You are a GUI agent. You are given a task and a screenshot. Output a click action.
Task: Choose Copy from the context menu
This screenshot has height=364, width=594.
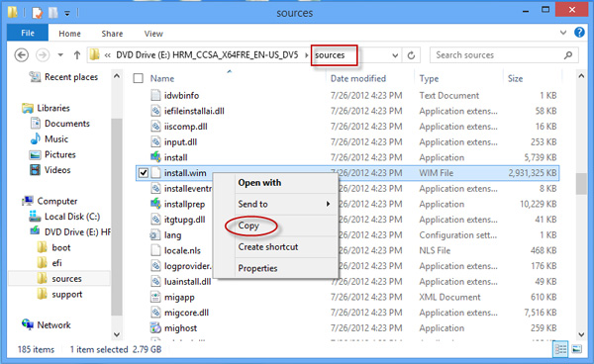[248, 226]
